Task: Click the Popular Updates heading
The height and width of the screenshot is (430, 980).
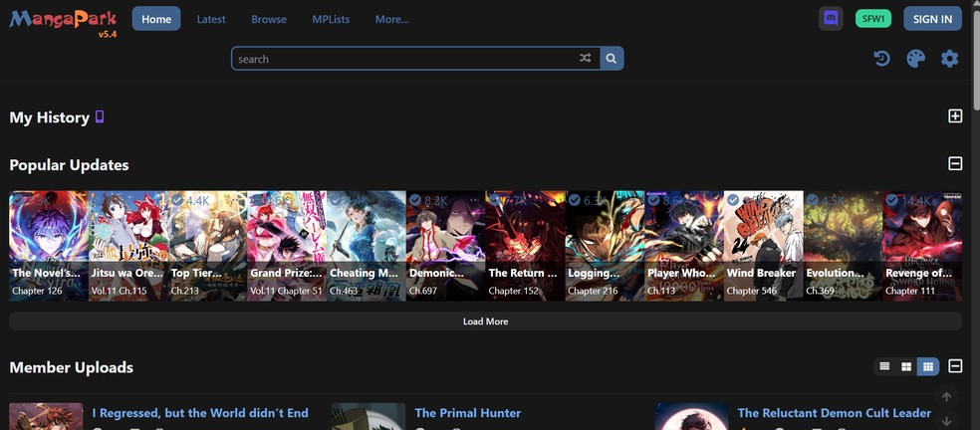Action: click(x=70, y=165)
